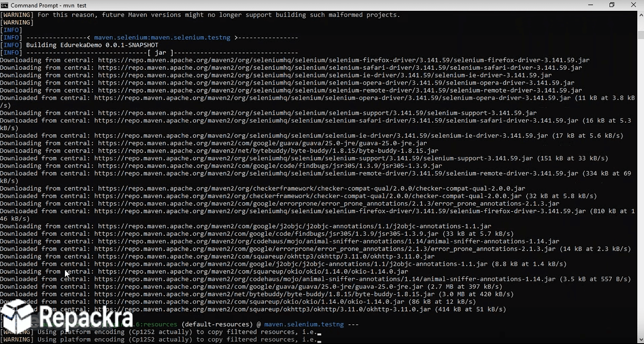Image resolution: width=644 pixels, height=344 pixels.
Task: Click the Downloading j2objc-annotations-1.1.jar line
Action: pos(246,226)
